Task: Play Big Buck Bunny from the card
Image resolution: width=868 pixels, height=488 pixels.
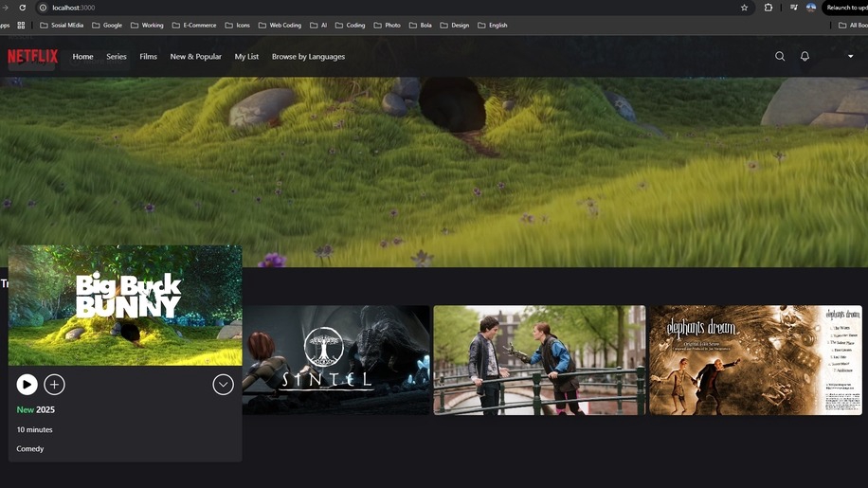Action: [x=27, y=385]
